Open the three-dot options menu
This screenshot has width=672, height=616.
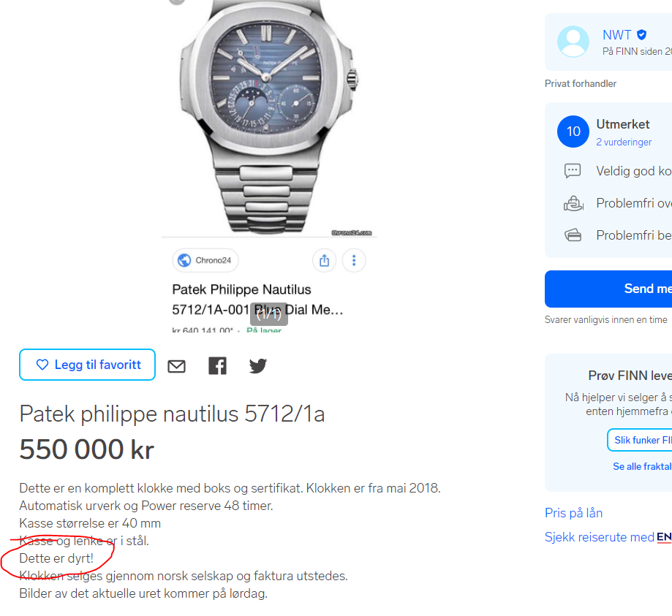point(354,260)
